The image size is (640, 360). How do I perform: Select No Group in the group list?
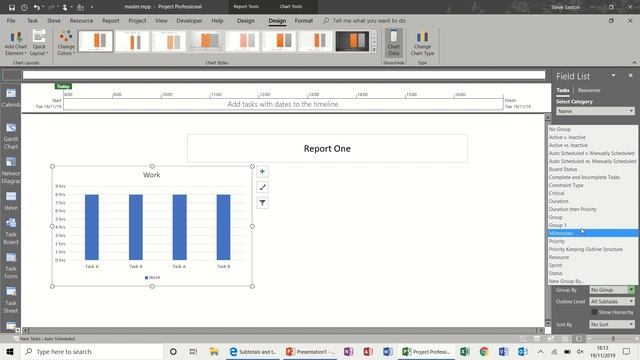(x=593, y=129)
